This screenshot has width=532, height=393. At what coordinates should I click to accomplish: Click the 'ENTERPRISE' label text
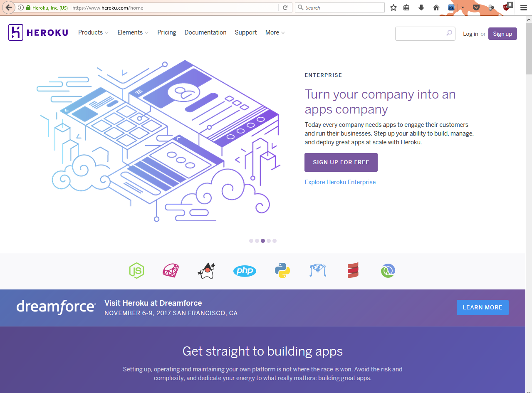323,75
